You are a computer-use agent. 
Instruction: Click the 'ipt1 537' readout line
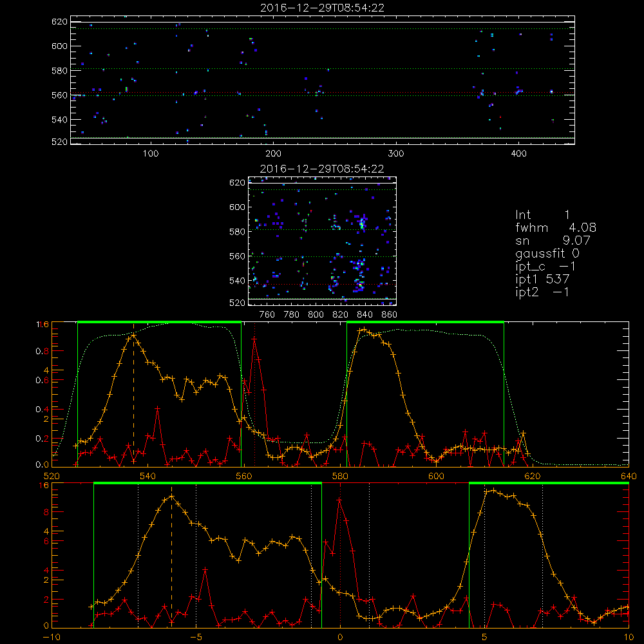pos(542,279)
